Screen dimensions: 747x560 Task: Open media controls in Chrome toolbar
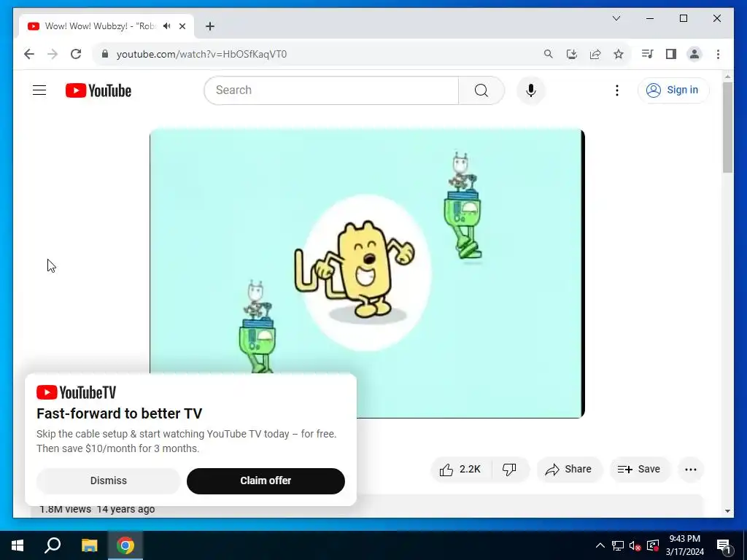[x=647, y=54]
